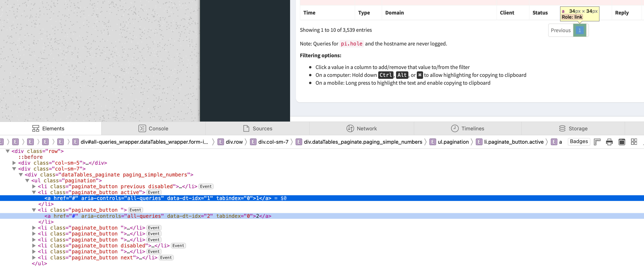This screenshot has height=267, width=644.
Task: Click the 'Filtering options:' heading
Action: tap(320, 55)
